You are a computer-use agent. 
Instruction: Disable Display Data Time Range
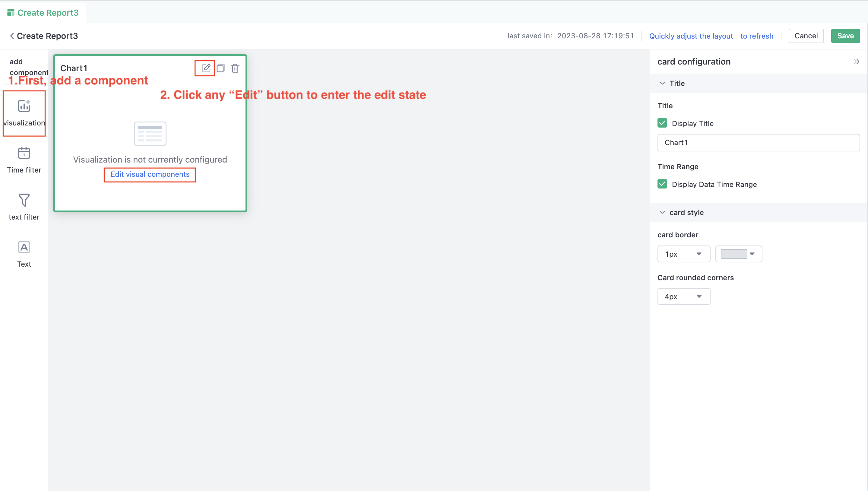click(x=662, y=184)
